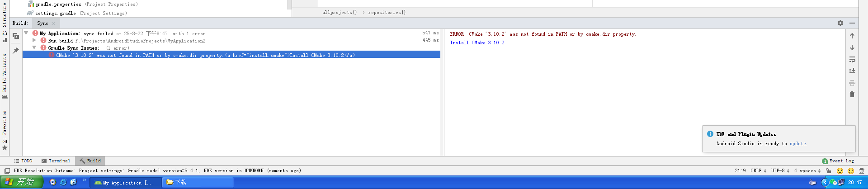
Task: Expand quick launch overflow chevron
Action: point(84,180)
